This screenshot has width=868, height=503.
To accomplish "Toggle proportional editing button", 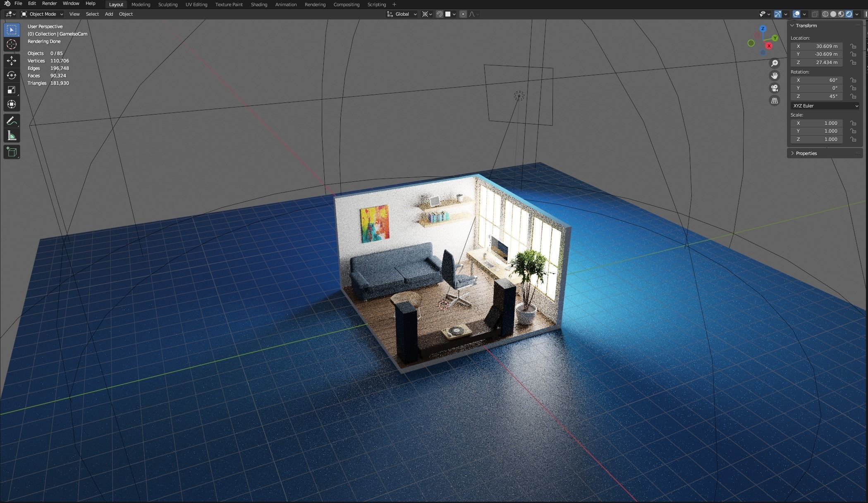I will point(463,14).
